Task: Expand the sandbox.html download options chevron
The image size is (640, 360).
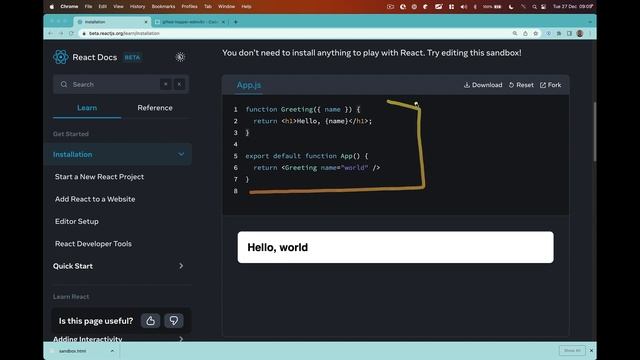Action: (x=112, y=351)
